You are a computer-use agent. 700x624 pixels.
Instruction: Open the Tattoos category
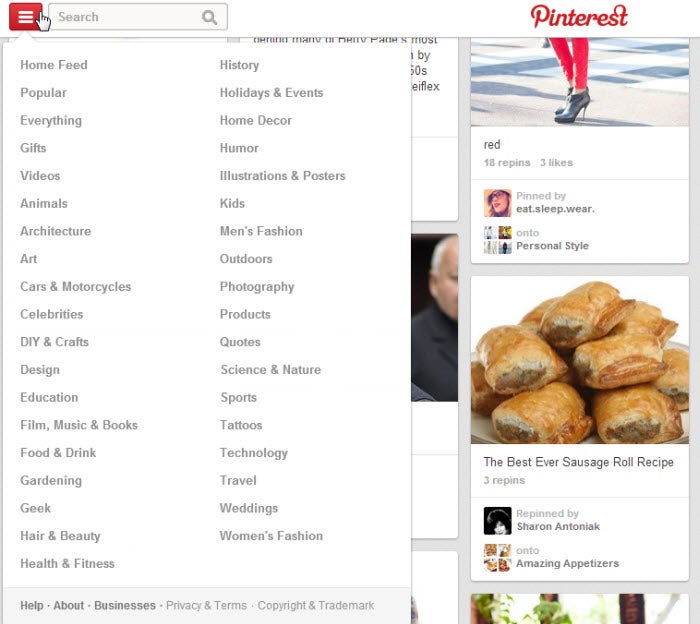(x=241, y=425)
